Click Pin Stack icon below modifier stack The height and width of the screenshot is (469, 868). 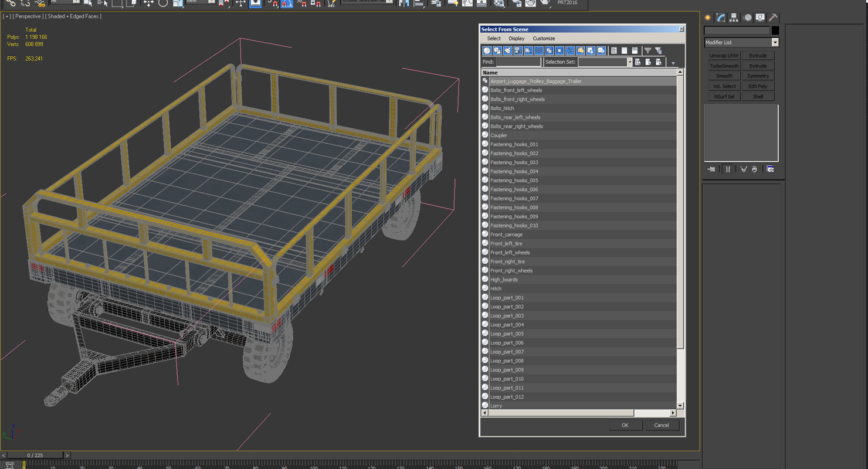[711, 169]
